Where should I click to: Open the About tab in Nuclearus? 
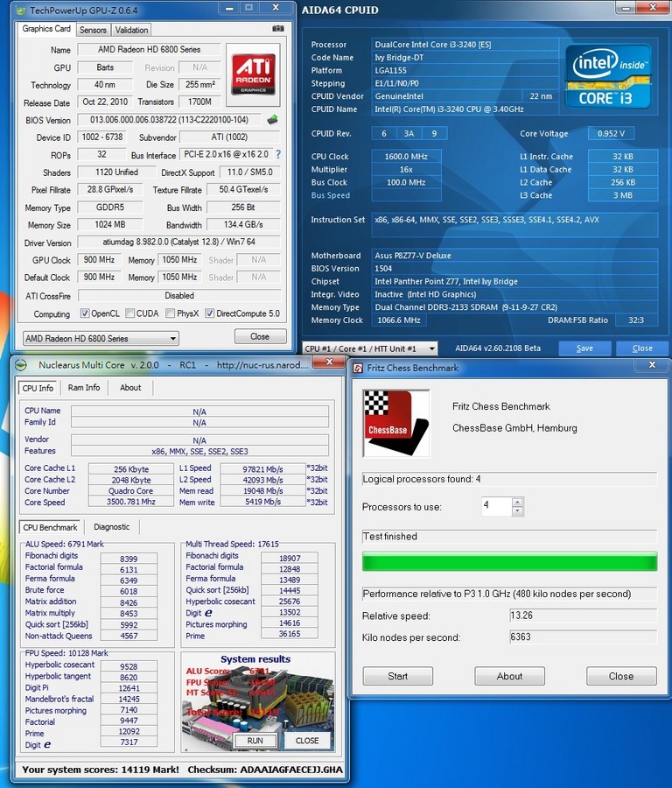(x=130, y=388)
